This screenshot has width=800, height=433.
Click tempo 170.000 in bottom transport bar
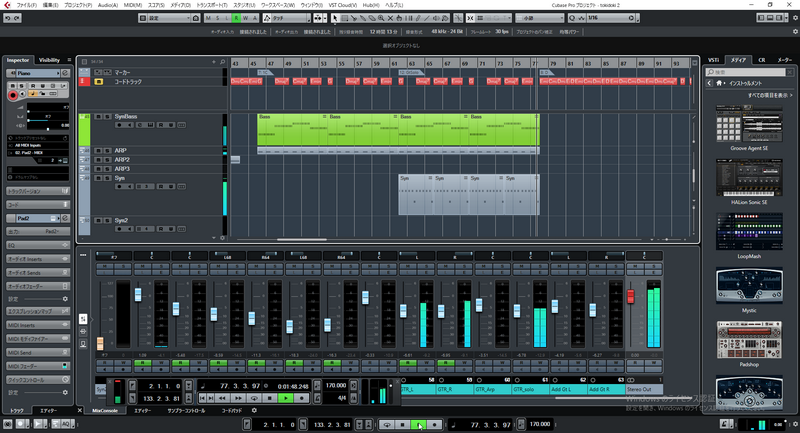[540, 424]
